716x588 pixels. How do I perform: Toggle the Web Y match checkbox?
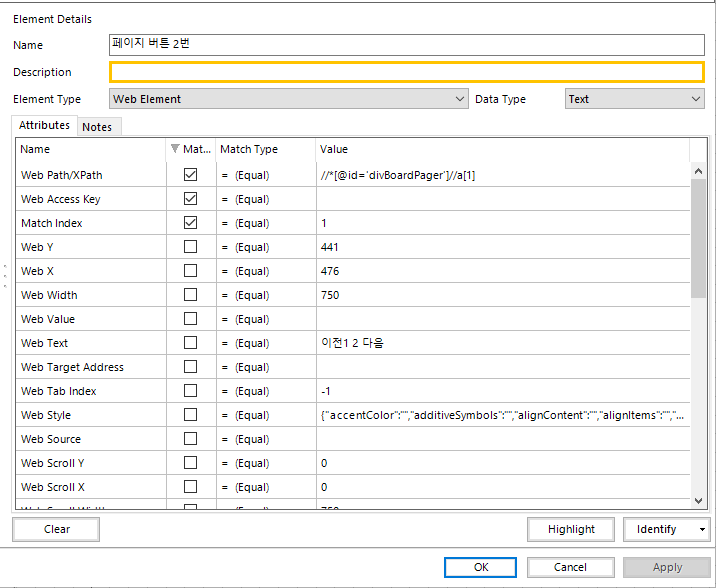191,247
